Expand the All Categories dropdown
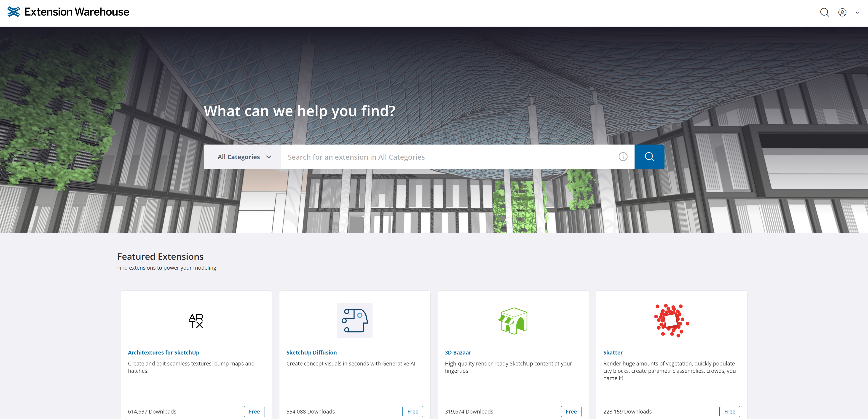Screen dimensions: 868x419 244,157
